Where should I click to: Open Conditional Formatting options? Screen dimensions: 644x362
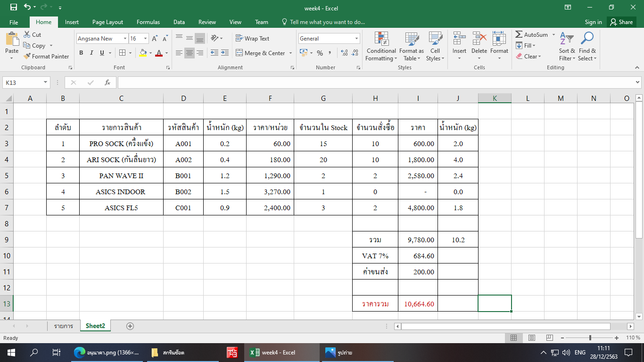tap(381, 47)
